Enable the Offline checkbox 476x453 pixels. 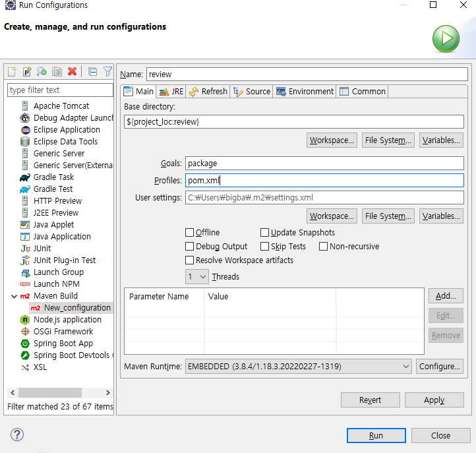click(x=189, y=233)
